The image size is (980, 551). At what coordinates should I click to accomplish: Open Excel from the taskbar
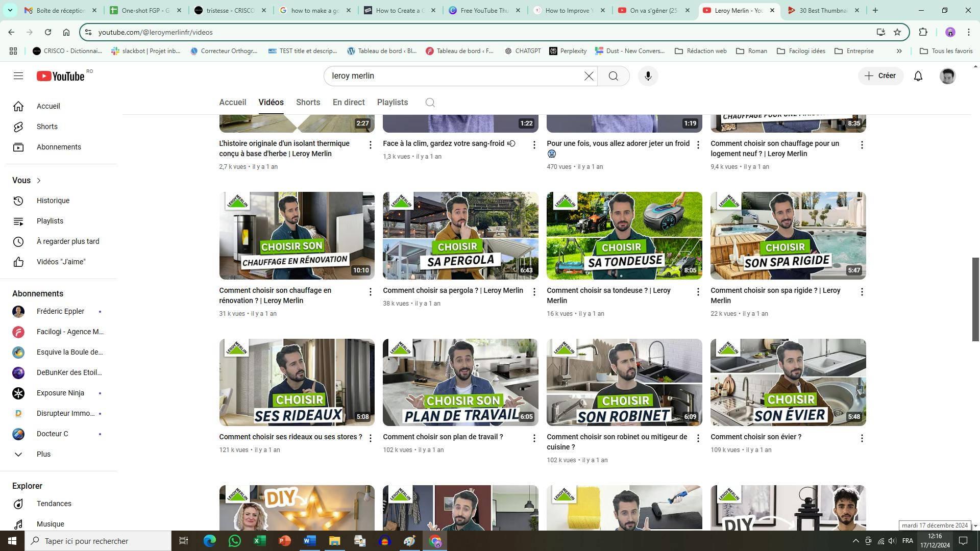[x=259, y=541]
